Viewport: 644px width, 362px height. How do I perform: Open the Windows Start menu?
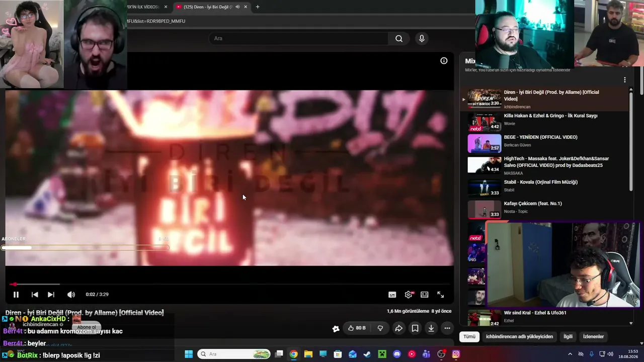pyautogui.click(x=189, y=354)
